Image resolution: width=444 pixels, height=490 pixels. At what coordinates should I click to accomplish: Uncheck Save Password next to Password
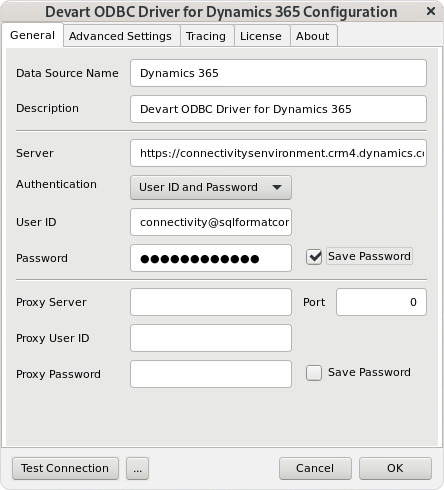[x=314, y=257]
